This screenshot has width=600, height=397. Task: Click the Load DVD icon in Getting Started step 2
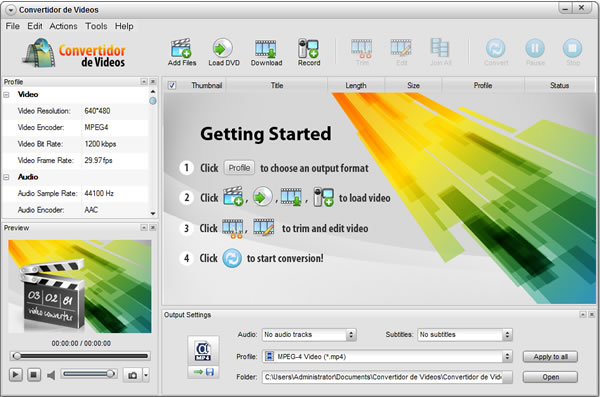pyautogui.click(x=262, y=197)
